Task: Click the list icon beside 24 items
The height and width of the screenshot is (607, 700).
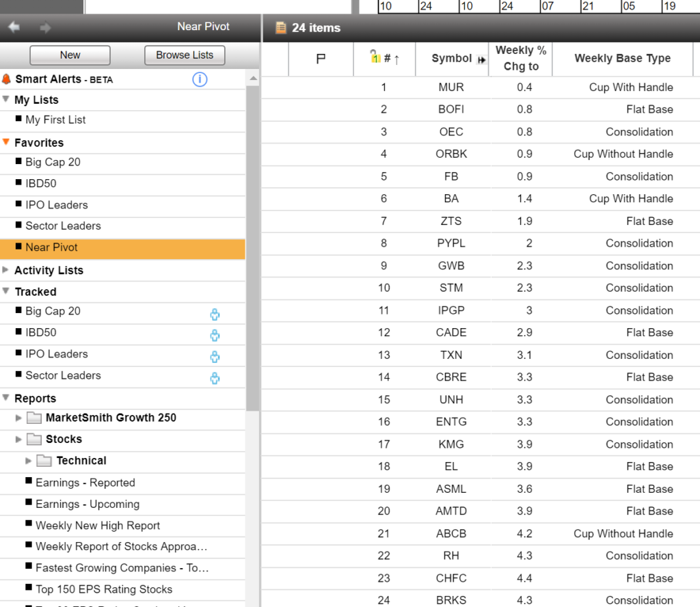Action: tap(280, 27)
